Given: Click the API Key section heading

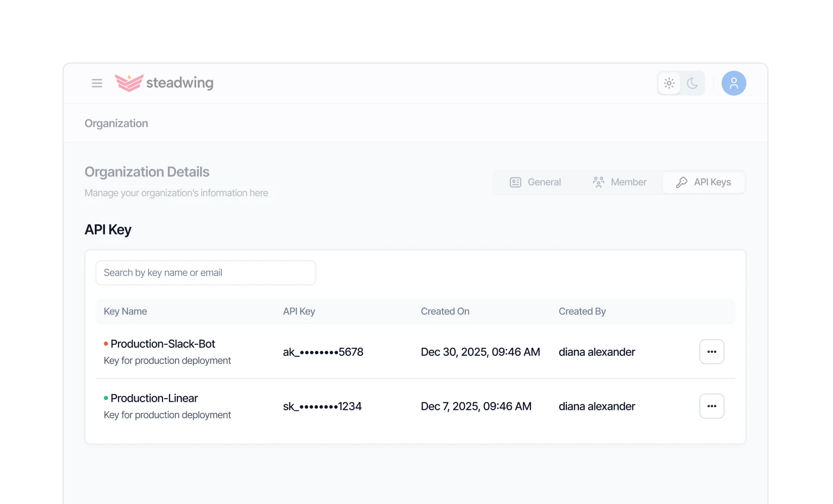Looking at the screenshot, I should click(x=108, y=230).
